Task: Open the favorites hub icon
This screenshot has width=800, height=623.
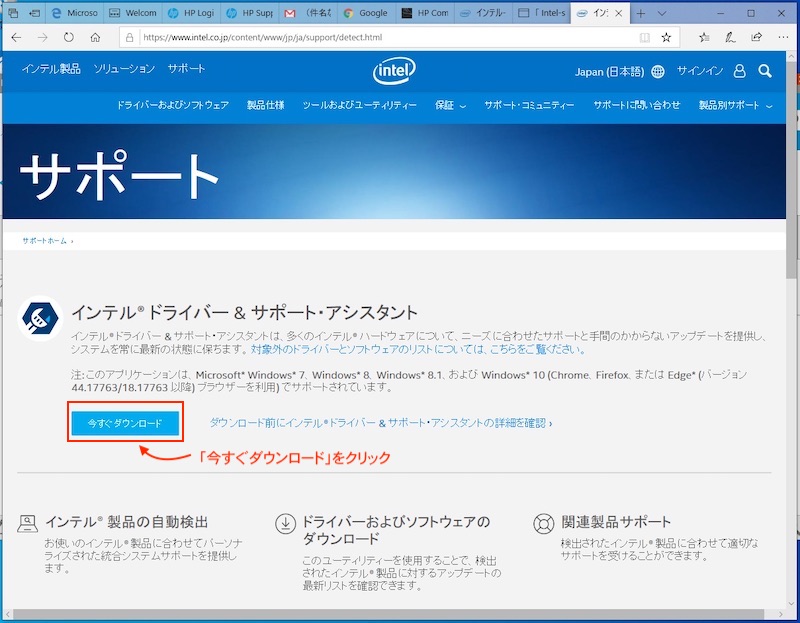Action: (x=704, y=37)
